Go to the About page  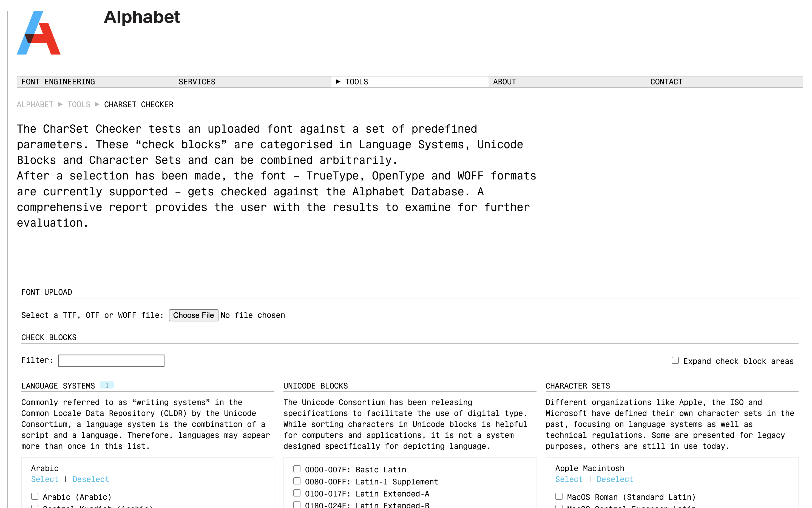click(x=504, y=82)
